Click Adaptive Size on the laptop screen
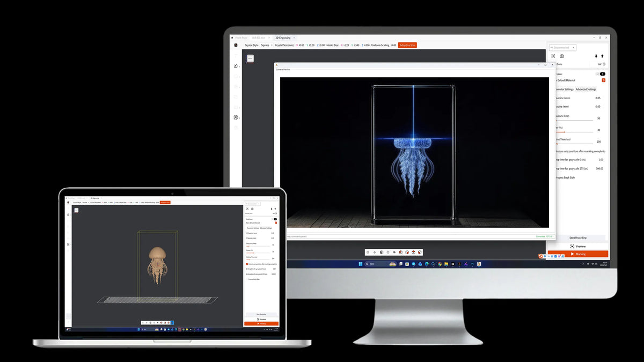Viewport: 644px width, 362px height. click(x=165, y=202)
